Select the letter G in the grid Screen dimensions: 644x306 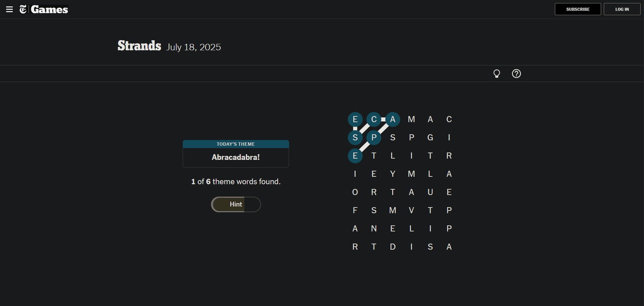point(430,138)
